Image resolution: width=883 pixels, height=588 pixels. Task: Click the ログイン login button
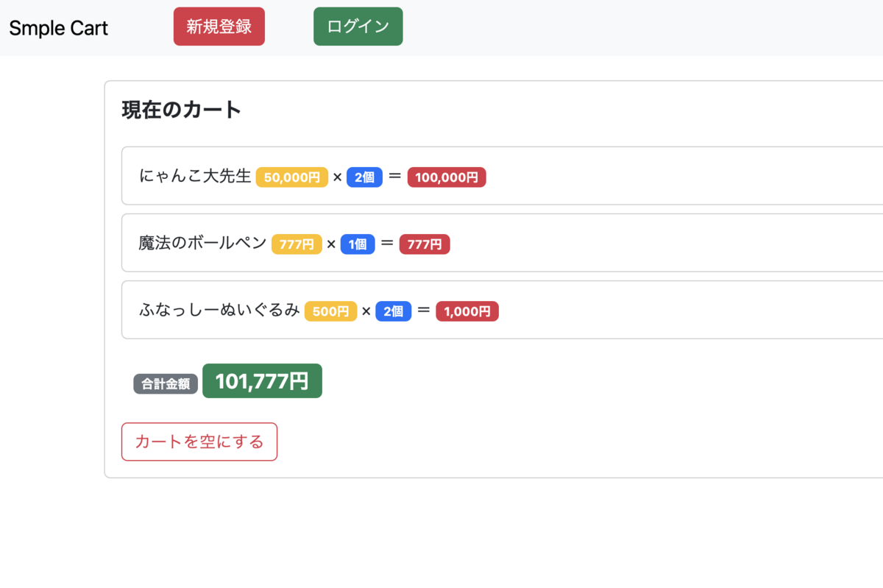click(x=358, y=26)
